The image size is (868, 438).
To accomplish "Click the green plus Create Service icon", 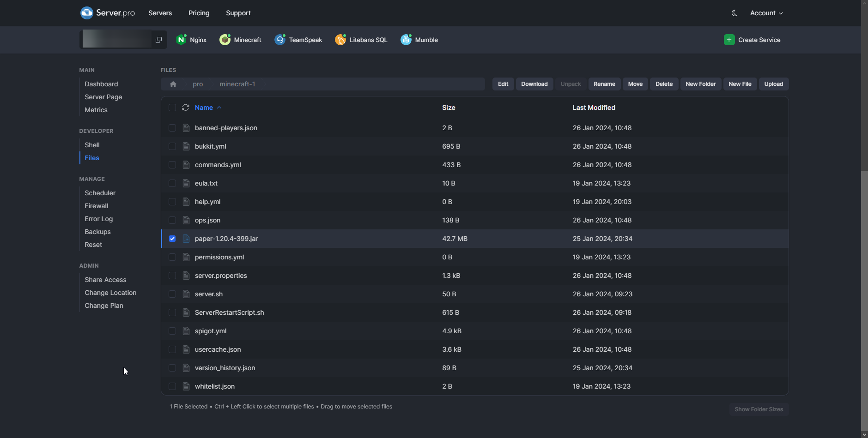I will pyautogui.click(x=729, y=40).
